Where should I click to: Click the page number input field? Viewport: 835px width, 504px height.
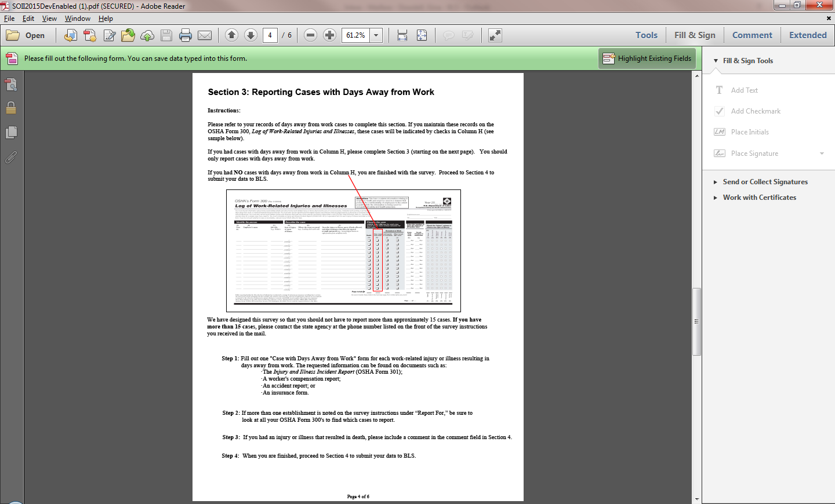coord(270,35)
